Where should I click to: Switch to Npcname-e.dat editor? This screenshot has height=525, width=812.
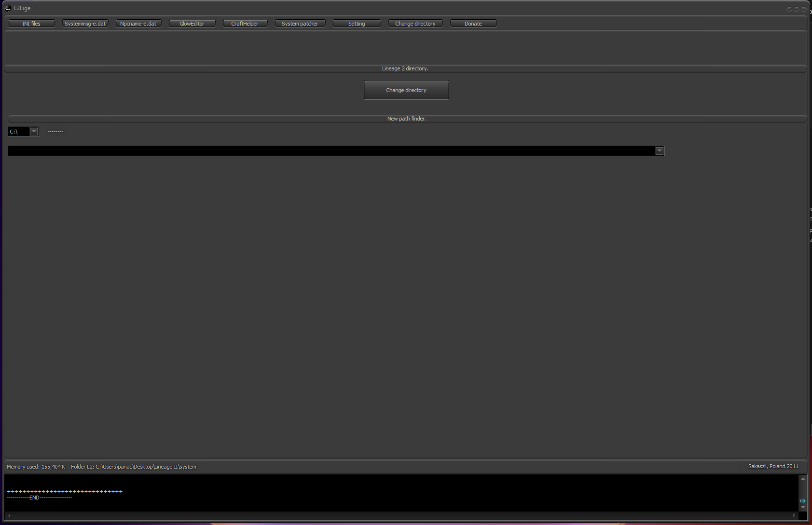tap(138, 24)
